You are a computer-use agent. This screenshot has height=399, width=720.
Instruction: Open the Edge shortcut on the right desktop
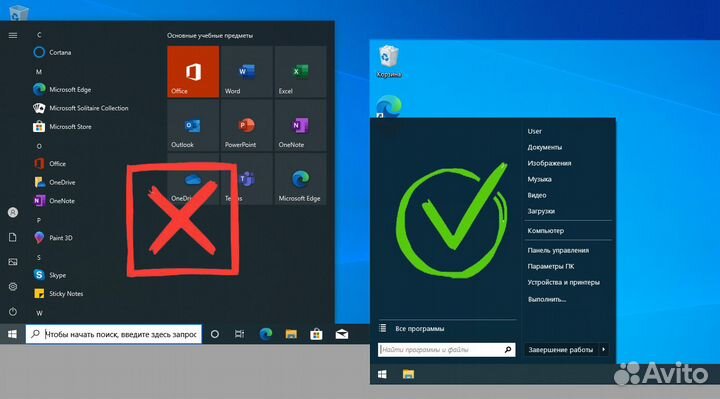pyautogui.click(x=389, y=106)
